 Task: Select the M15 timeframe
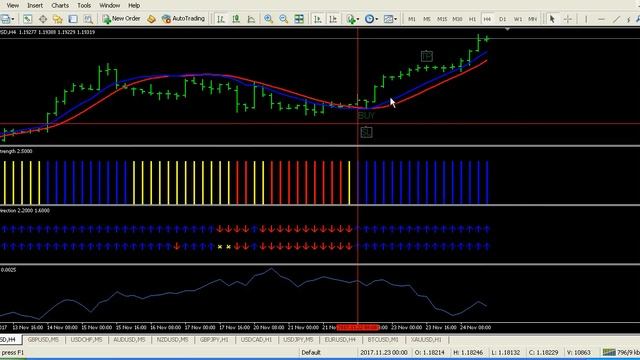click(x=442, y=19)
